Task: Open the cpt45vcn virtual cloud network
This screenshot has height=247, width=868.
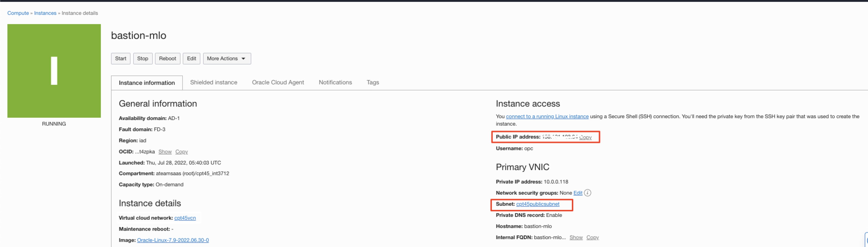Action: [x=185, y=218]
